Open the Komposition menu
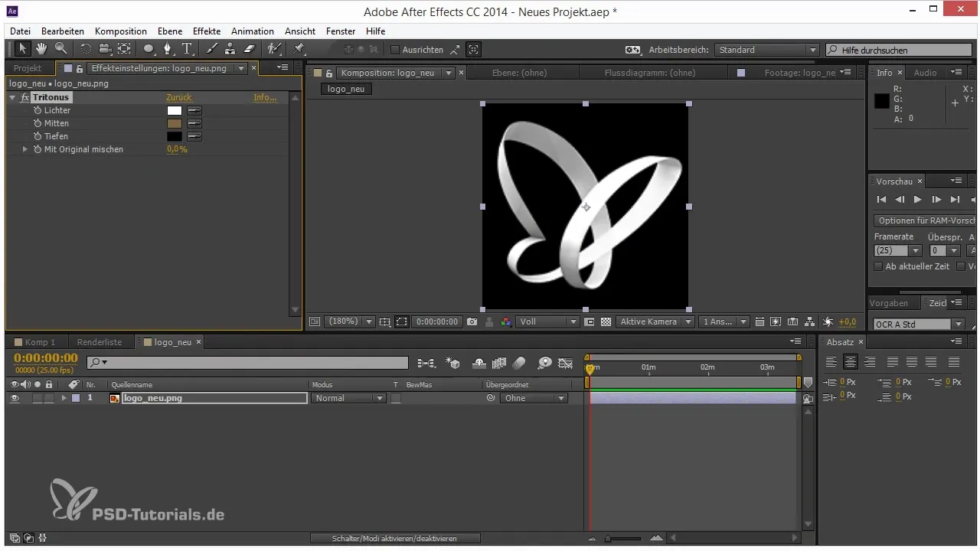 point(121,31)
